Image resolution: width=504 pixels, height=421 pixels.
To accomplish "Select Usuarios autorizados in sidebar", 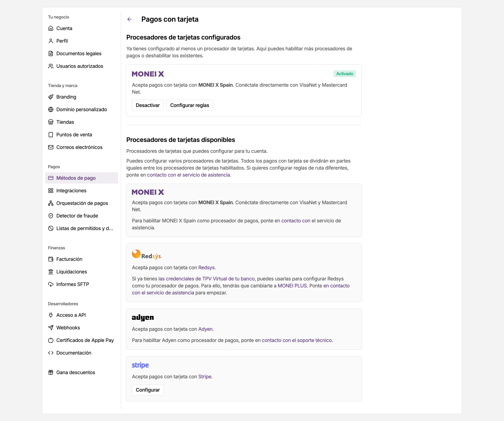I will 81,66.
